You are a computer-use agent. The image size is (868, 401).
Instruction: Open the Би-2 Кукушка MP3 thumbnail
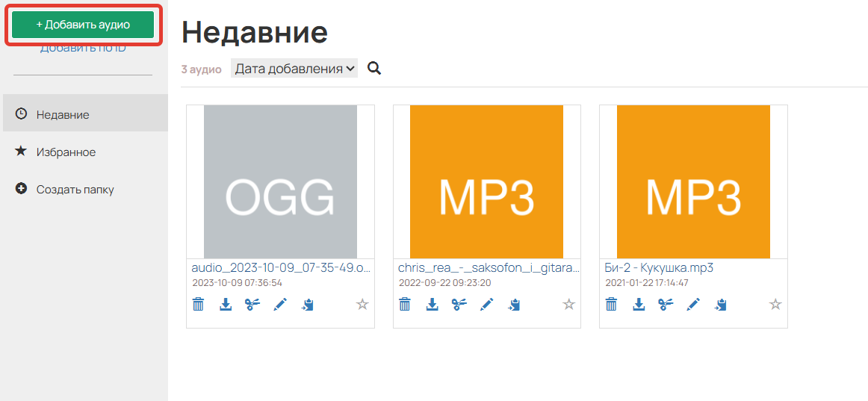pyautogui.click(x=693, y=181)
